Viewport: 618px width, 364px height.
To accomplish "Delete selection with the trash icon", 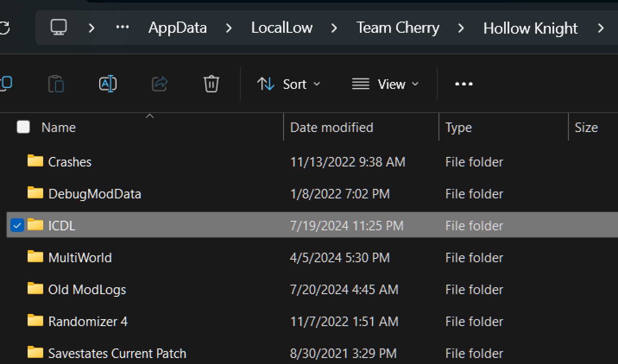I will click(x=211, y=84).
